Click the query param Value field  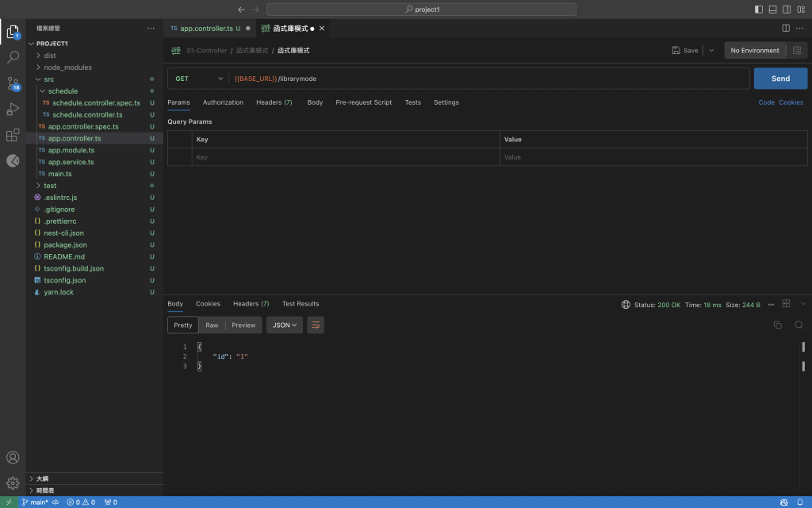click(653, 157)
